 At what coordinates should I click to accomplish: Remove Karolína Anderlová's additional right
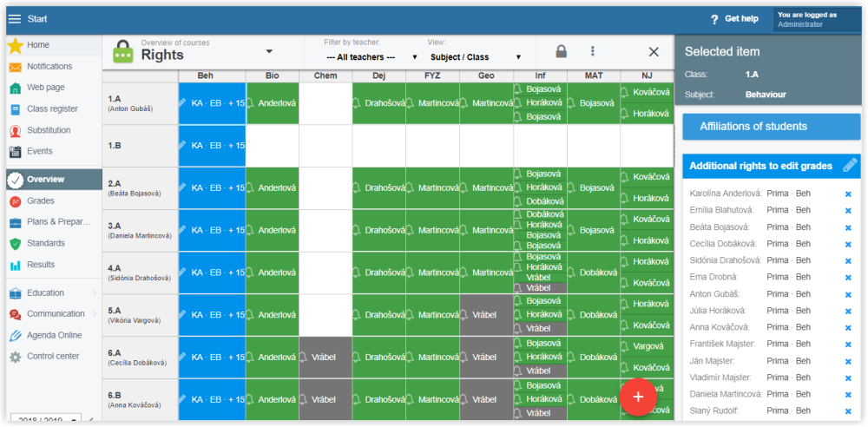click(848, 194)
